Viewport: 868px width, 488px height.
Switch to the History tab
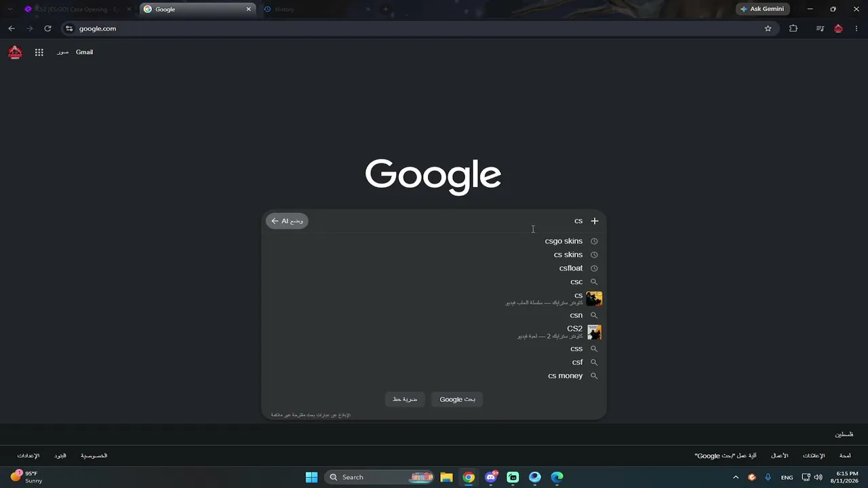[x=317, y=9]
